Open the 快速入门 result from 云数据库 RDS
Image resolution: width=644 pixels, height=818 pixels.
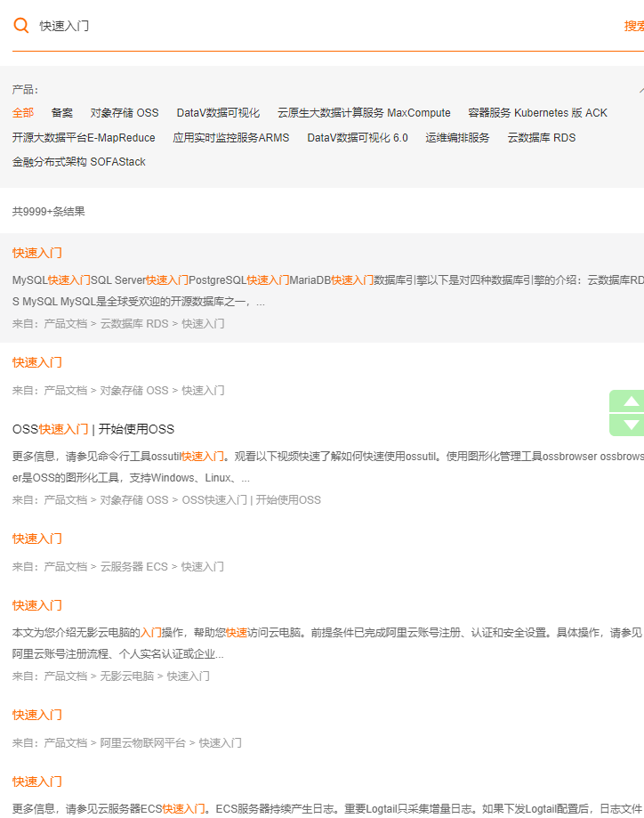37,253
